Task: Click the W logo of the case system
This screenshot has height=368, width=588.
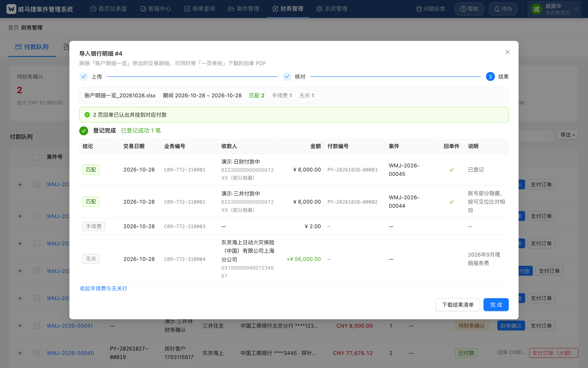Action: [11, 9]
